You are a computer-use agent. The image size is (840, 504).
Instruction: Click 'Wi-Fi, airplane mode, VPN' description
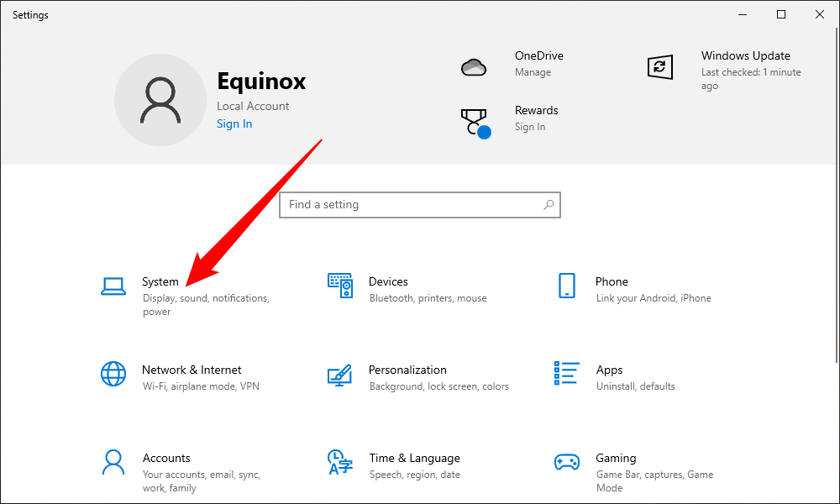click(x=201, y=386)
